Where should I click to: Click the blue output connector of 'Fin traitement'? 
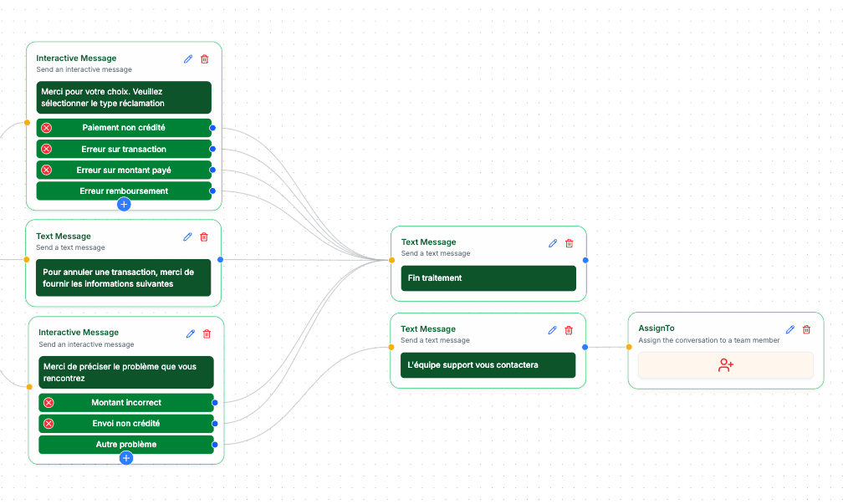pos(585,260)
